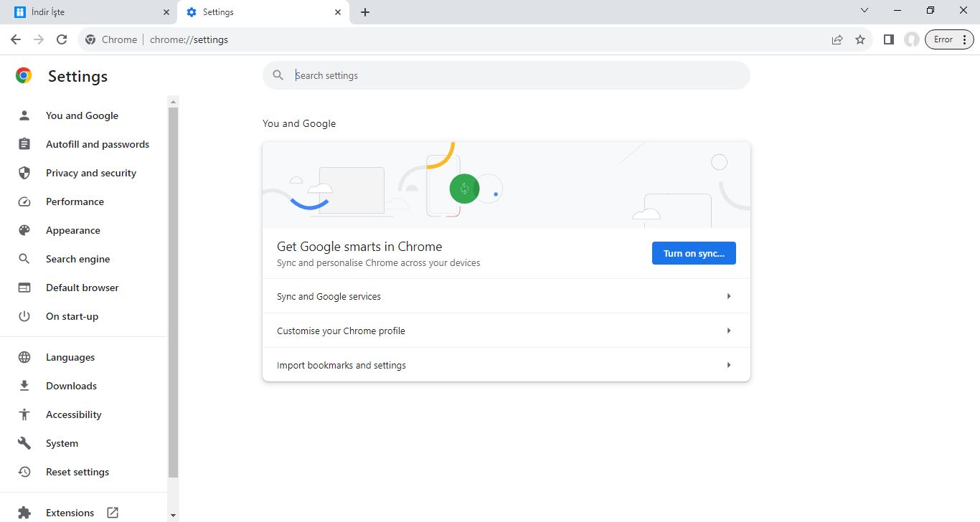Open the Accessibility section

[74, 414]
